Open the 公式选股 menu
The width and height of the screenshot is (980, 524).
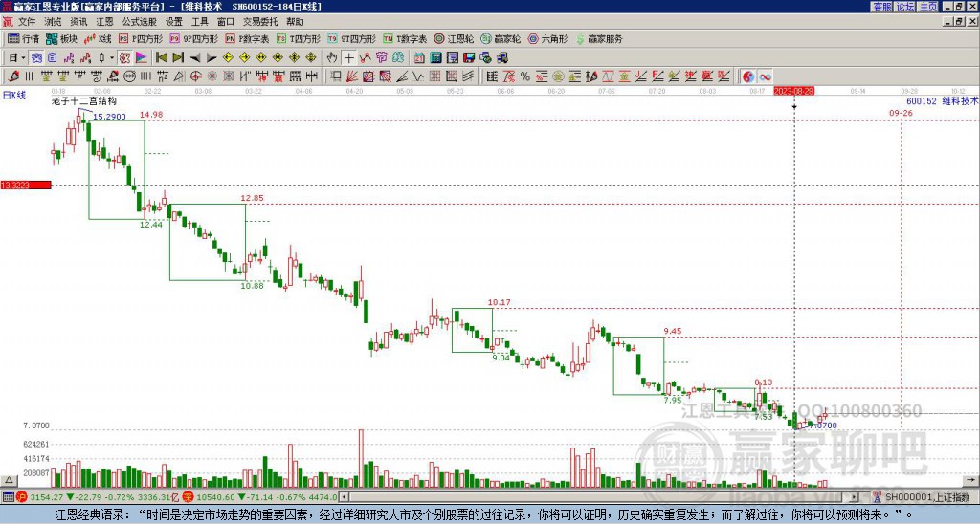140,22
